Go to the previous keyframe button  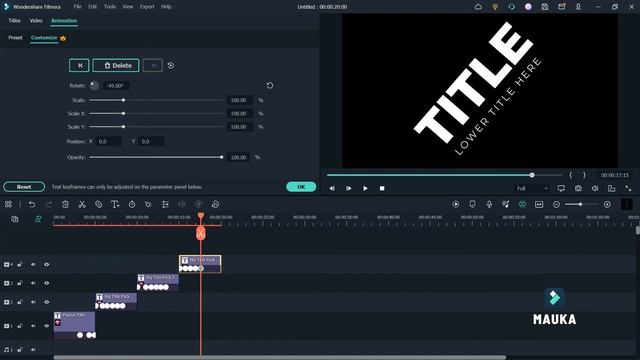[79, 65]
